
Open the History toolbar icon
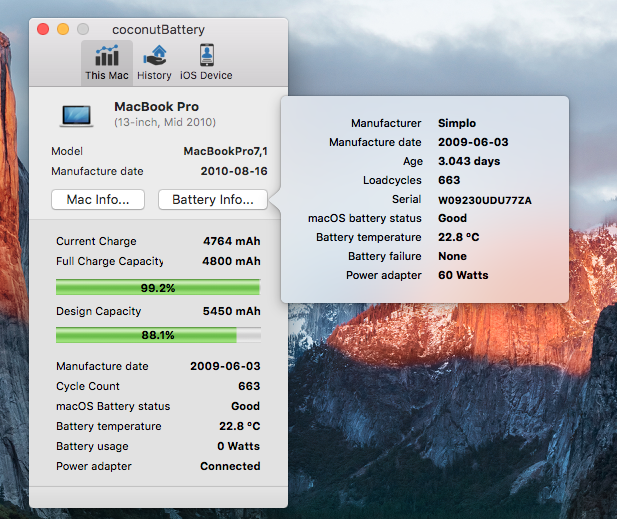[154, 63]
